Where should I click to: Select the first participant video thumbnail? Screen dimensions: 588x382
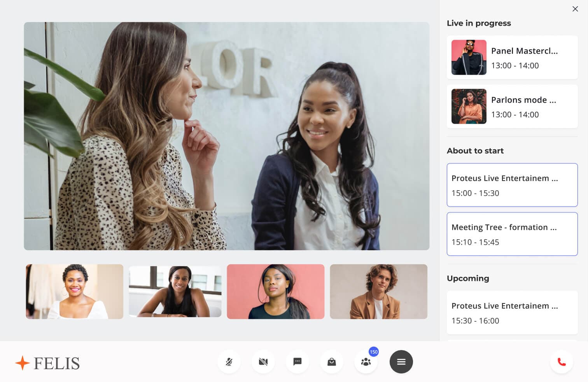(75, 292)
